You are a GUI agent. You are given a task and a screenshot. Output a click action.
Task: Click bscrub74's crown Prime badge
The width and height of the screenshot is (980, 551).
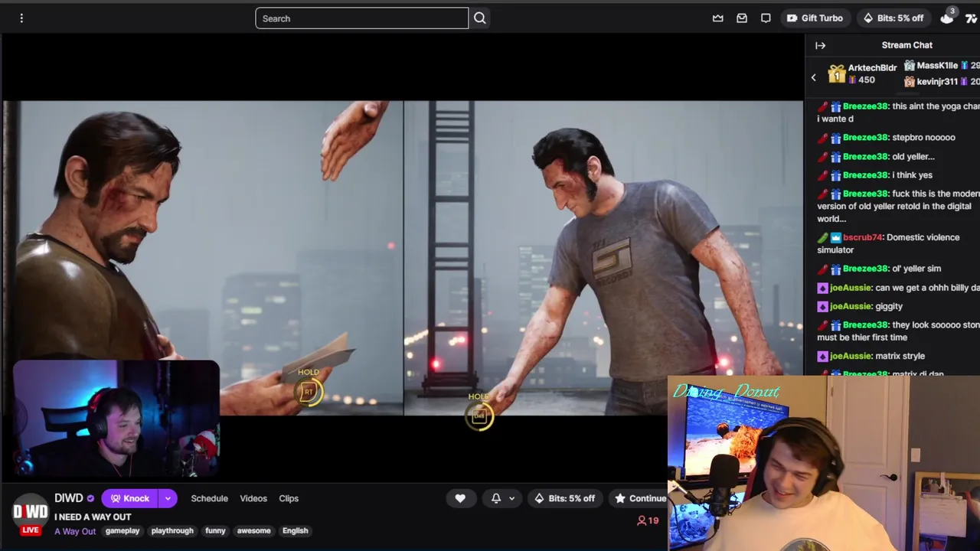click(836, 237)
